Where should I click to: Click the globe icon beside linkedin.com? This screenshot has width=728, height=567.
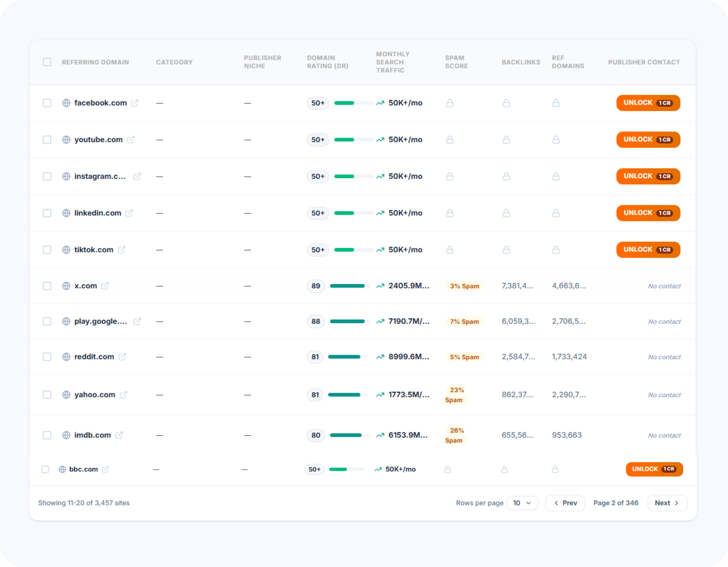(66, 213)
